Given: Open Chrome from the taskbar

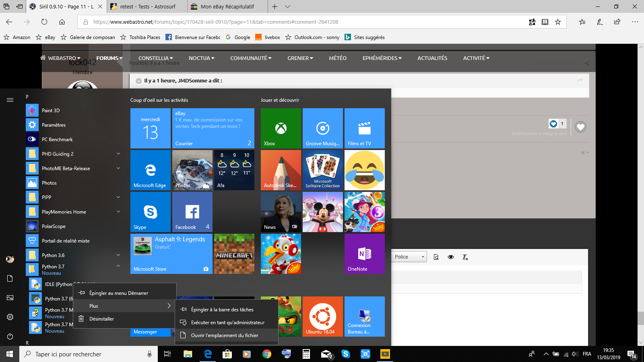Looking at the screenshot, I should coord(266,354).
